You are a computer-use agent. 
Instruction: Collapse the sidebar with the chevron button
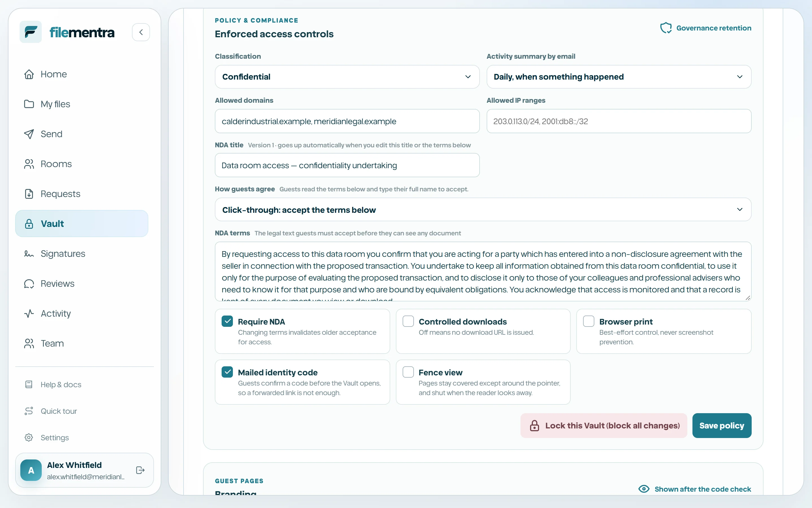click(x=141, y=32)
